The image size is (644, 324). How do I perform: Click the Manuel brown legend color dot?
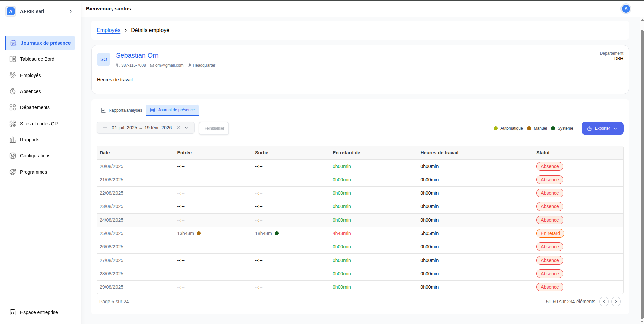pos(529,128)
